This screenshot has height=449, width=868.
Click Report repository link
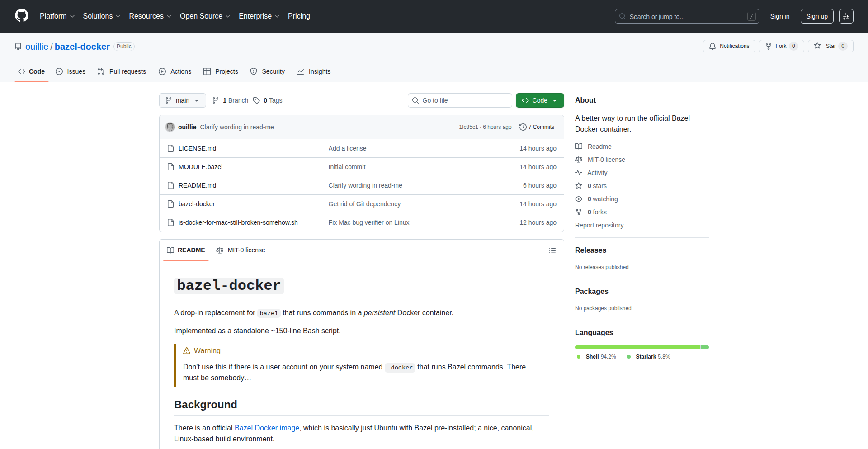coord(599,225)
